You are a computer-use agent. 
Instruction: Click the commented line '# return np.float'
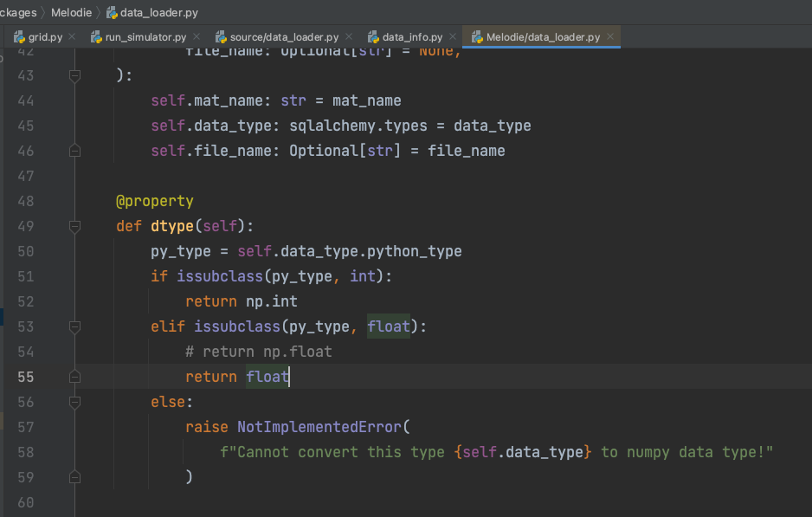pyautogui.click(x=259, y=352)
